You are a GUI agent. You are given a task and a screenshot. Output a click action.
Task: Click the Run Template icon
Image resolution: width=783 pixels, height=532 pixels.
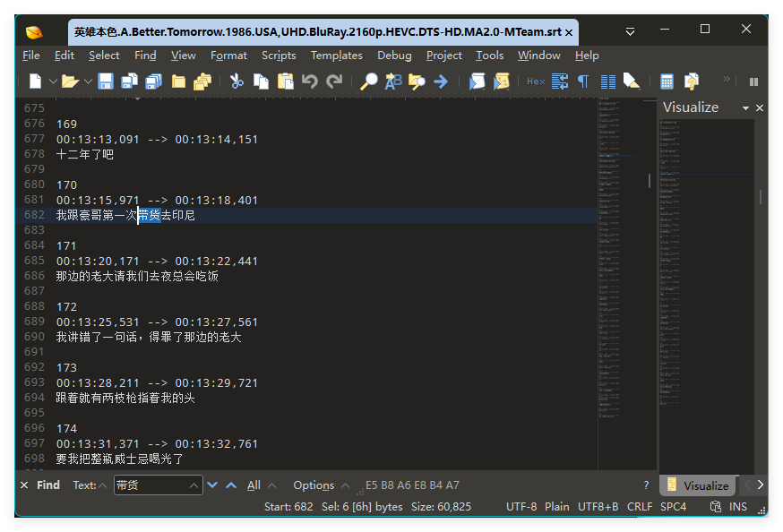coord(502,82)
